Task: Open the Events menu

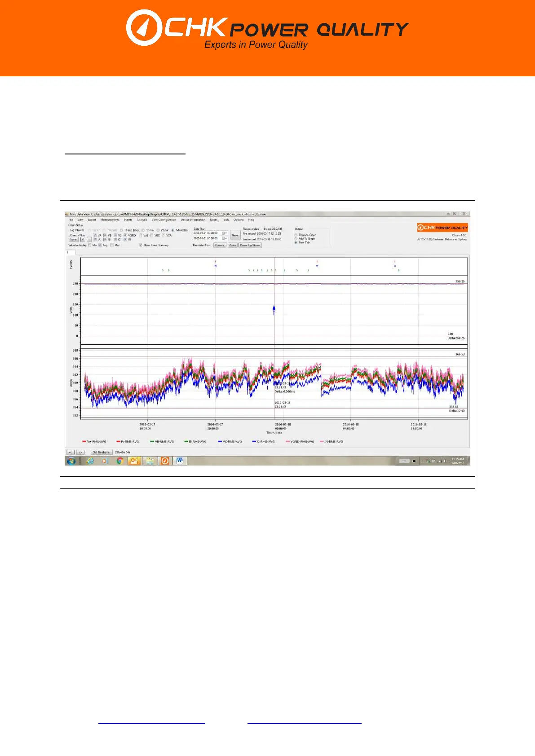Action: [x=128, y=220]
